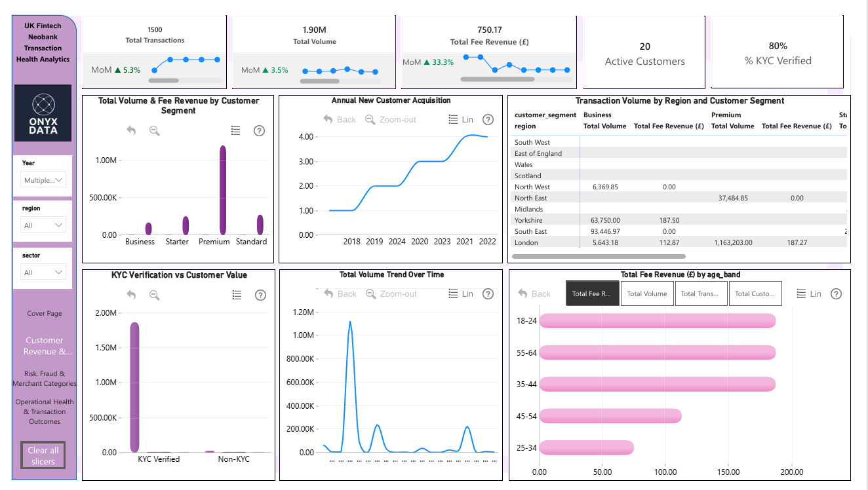Click Back in Total Volume Trend chart
The height and width of the screenshot is (490, 868).
340,293
